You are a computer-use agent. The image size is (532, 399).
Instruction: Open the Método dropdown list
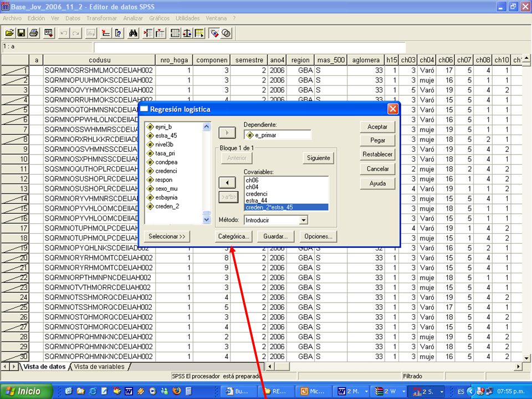tap(304, 220)
